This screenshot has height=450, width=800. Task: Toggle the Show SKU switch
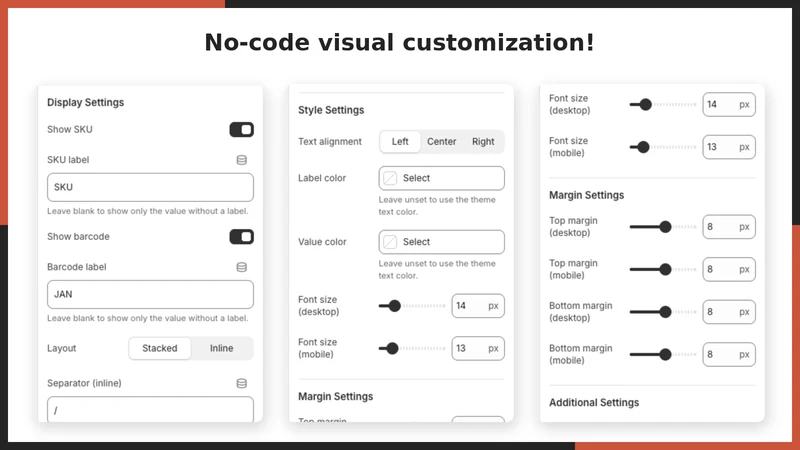241,130
